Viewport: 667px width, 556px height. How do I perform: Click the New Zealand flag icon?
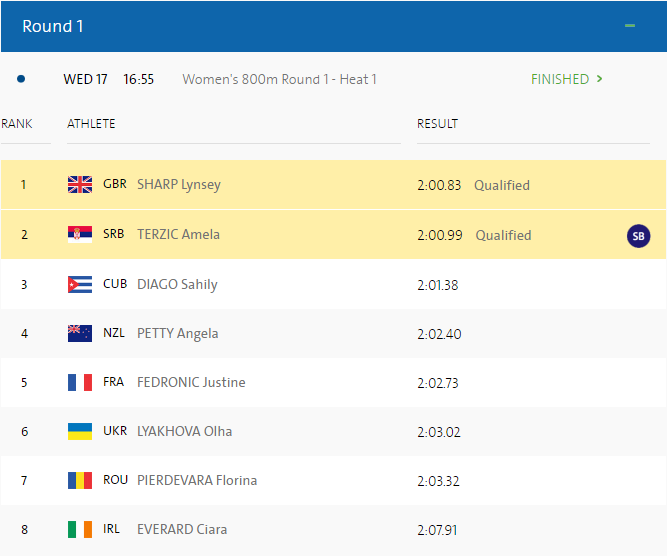(x=80, y=333)
